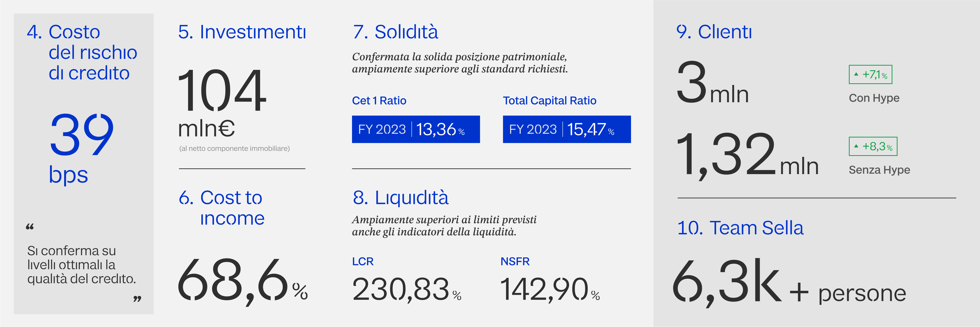Click the green +7,1% growth badge
Viewport: 980px width, 327px height.
click(x=870, y=75)
